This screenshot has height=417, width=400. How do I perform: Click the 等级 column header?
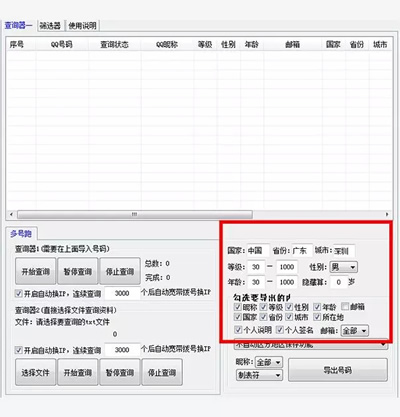click(205, 44)
